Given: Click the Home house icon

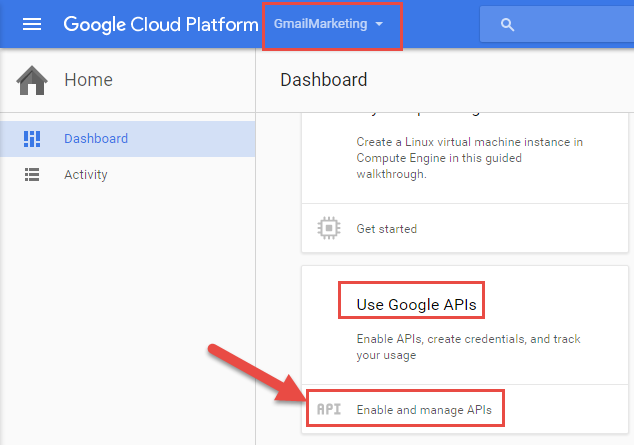Looking at the screenshot, I should coord(32,80).
